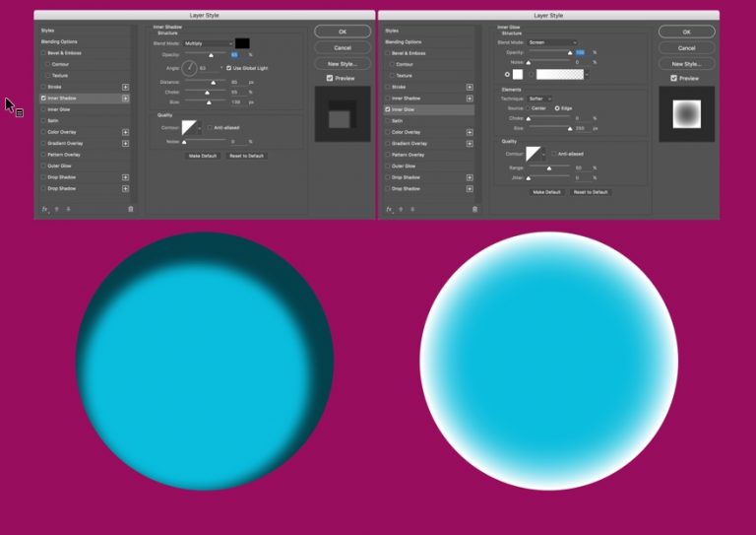Select Styles in the left dialog list

(x=47, y=31)
